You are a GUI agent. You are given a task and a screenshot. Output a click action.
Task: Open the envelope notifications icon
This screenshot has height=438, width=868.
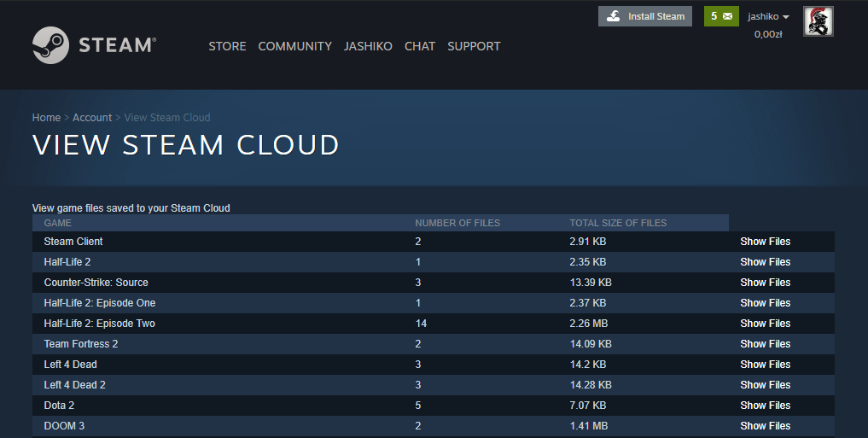click(727, 16)
